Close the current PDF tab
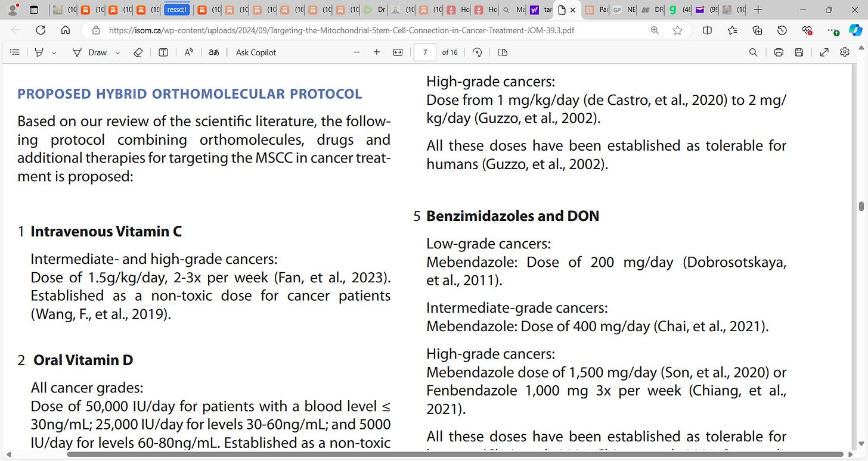Screen dimensions: 868x461 click(573, 10)
